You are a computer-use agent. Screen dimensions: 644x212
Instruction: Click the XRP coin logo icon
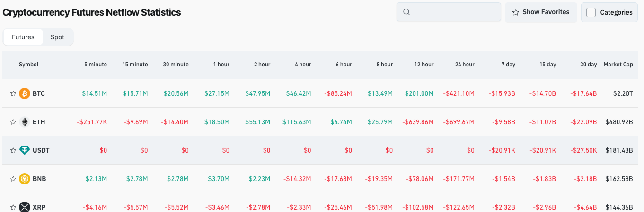25,207
